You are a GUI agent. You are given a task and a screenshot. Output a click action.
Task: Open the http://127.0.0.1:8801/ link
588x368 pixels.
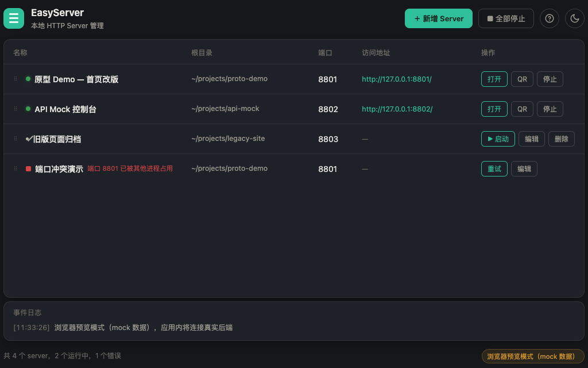point(396,79)
